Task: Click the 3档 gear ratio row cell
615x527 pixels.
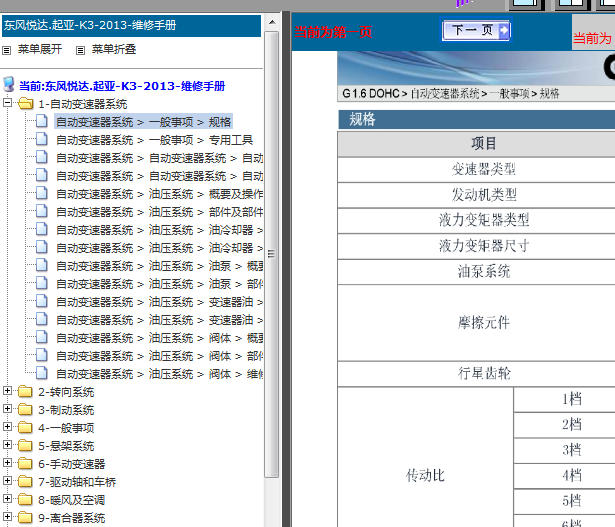Action: tap(565, 450)
